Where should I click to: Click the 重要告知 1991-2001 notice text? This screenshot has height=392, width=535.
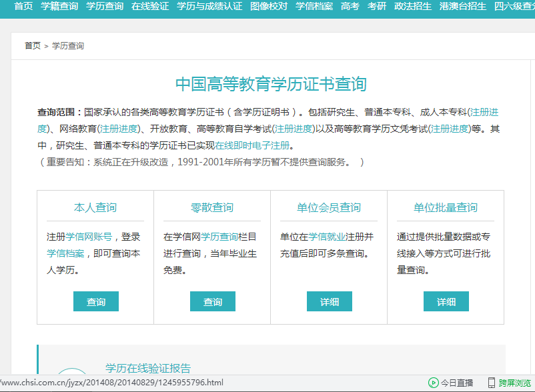pos(201,162)
